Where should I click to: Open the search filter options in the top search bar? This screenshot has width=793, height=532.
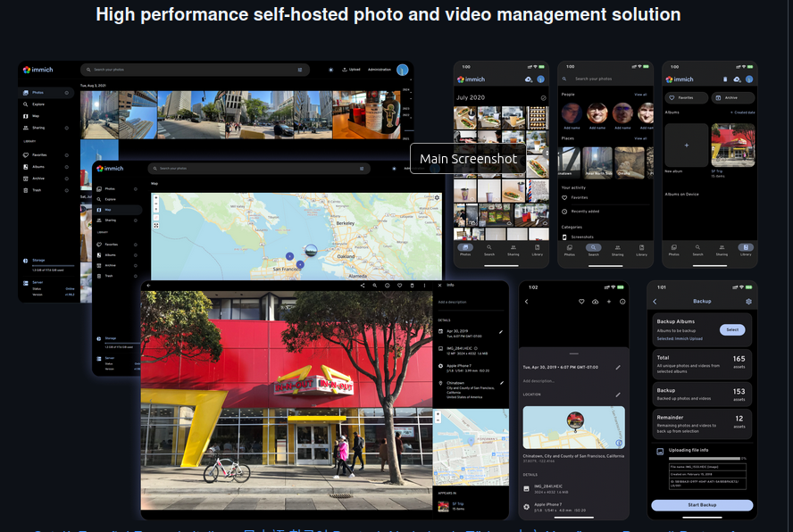click(300, 70)
